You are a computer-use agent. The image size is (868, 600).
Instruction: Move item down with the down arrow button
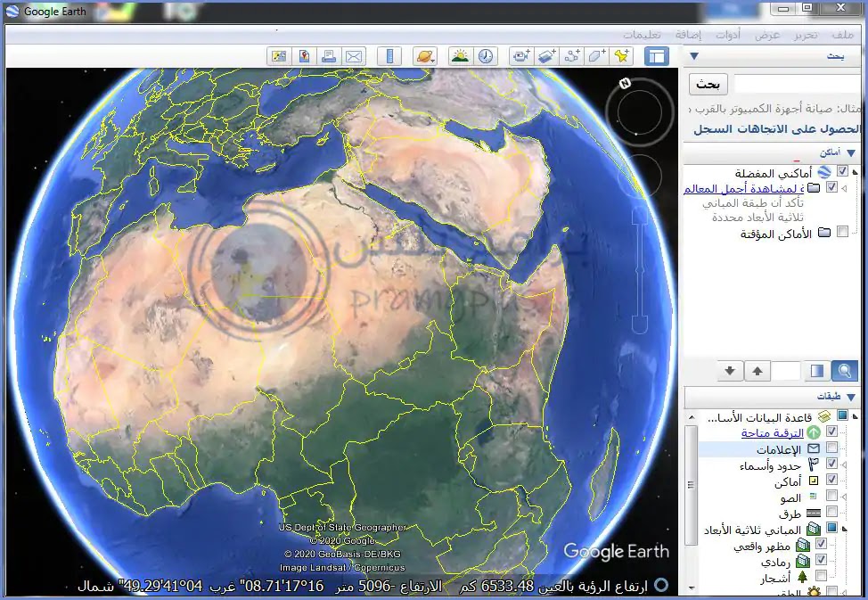point(730,371)
